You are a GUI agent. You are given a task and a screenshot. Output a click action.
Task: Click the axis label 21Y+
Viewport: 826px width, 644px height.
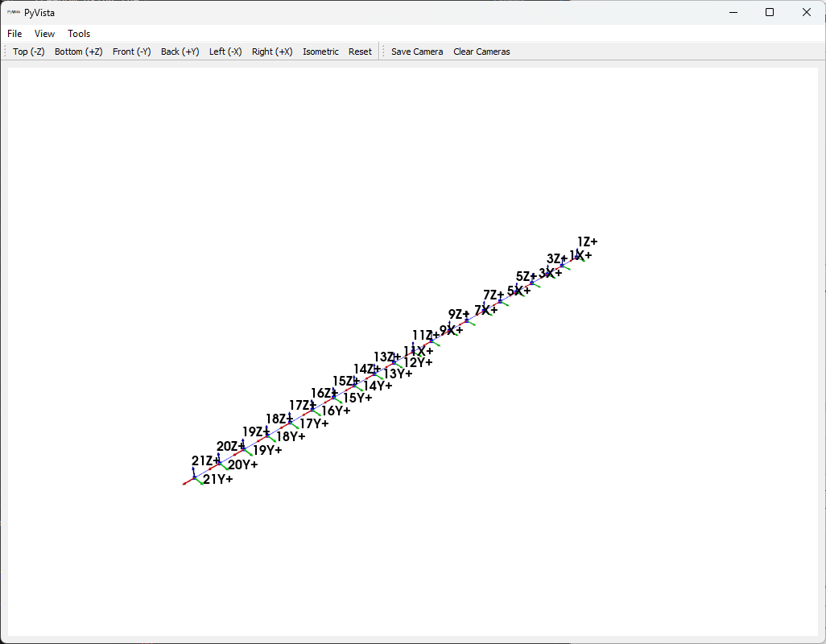(x=217, y=479)
